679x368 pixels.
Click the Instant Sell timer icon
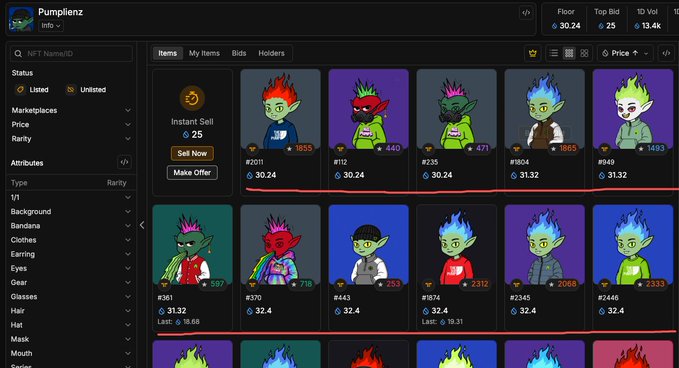tap(192, 98)
